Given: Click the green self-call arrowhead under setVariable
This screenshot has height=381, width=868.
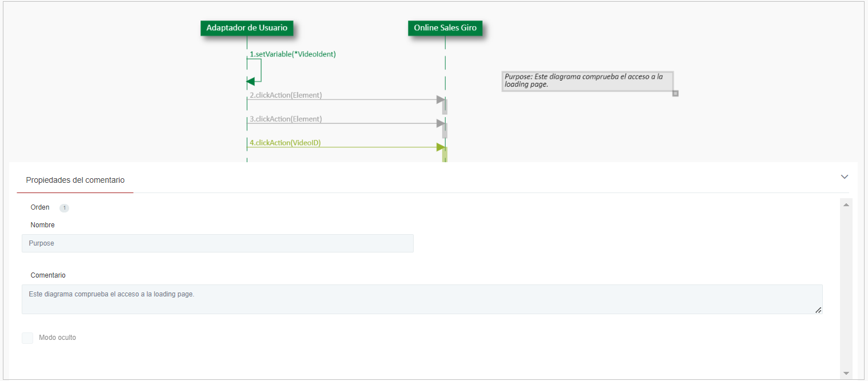Looking at the screenshot, I should (250, 82).
